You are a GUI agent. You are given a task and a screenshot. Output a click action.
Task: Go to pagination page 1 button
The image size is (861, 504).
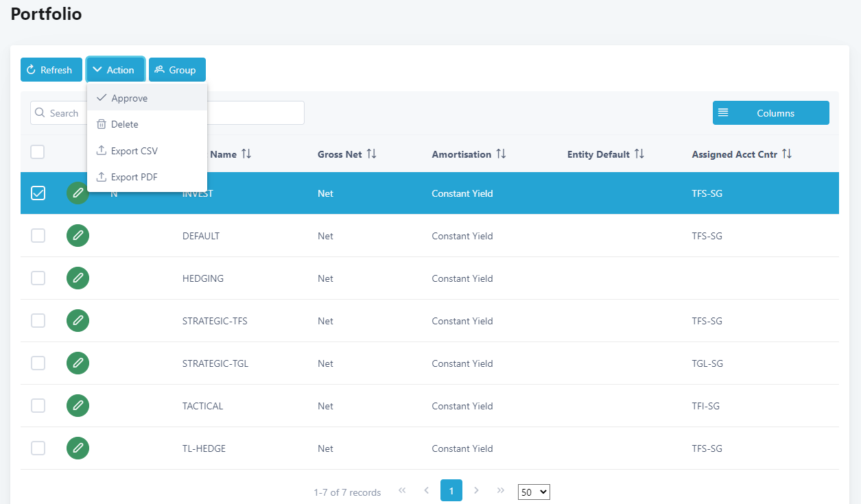tap(451, 490)
